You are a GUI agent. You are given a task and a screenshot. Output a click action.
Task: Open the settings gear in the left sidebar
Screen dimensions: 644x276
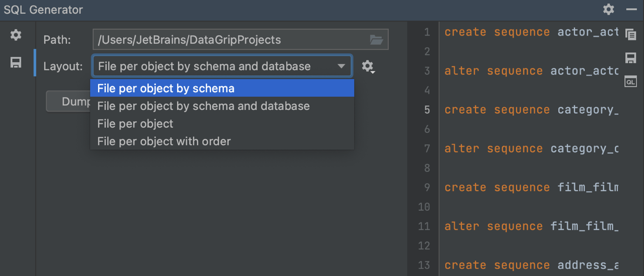tap(16, 35)
